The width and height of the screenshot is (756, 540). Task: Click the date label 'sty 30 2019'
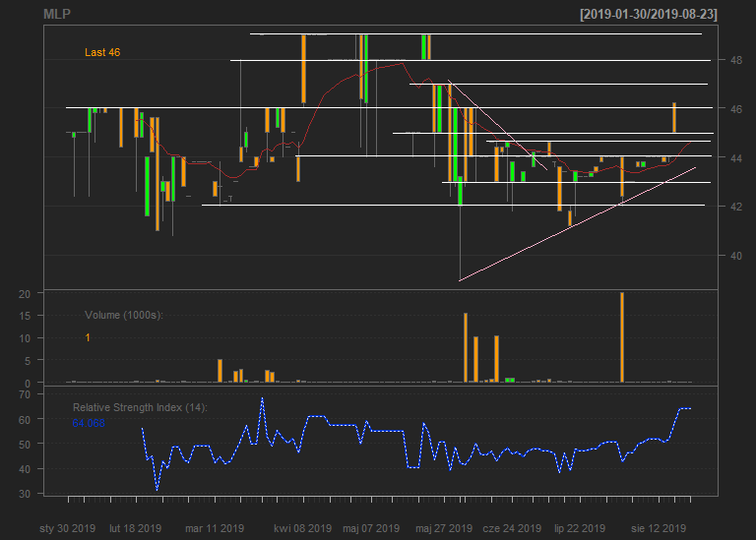[x=68, y=528]
